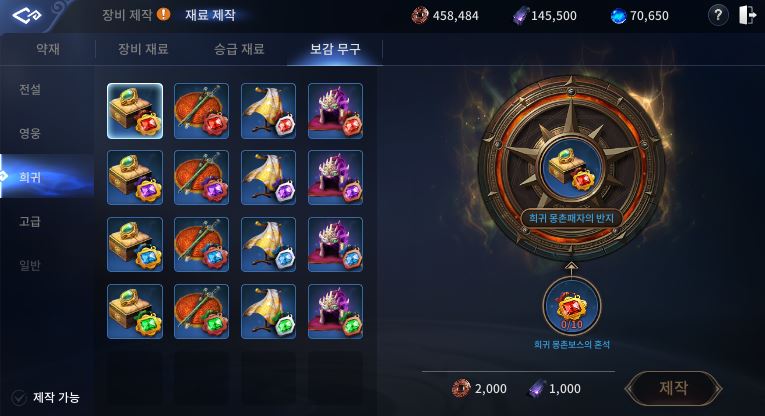Click the exit door icon
765x416 pixels.
(747, 16)
